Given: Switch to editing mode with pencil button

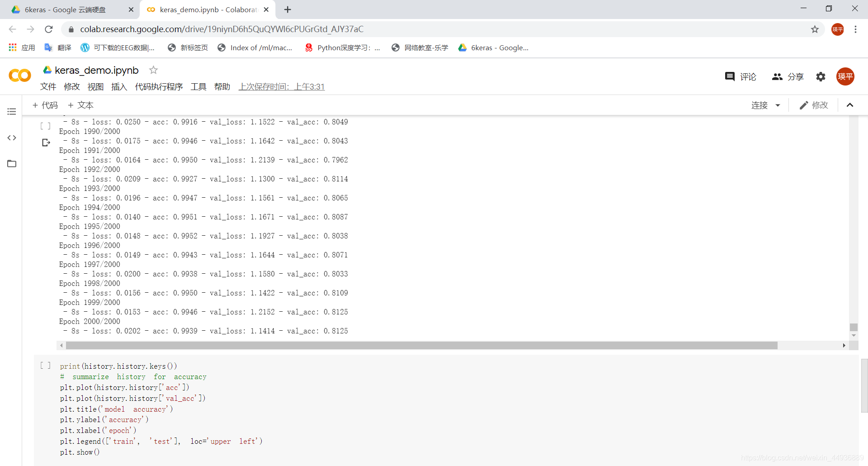Looking at the screenshot, I should pos(814,105).
